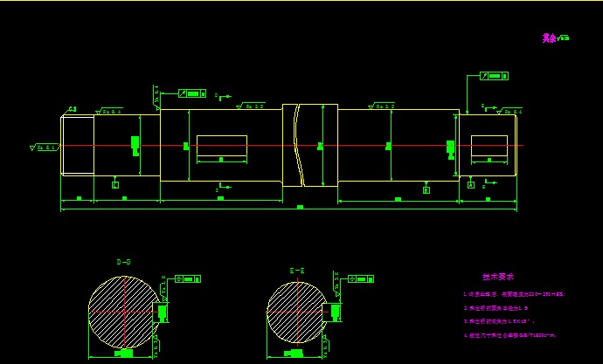
Task: Pick the overall length dimension line under the shaft
Action: pyautogui.click(x=288, y=209)
